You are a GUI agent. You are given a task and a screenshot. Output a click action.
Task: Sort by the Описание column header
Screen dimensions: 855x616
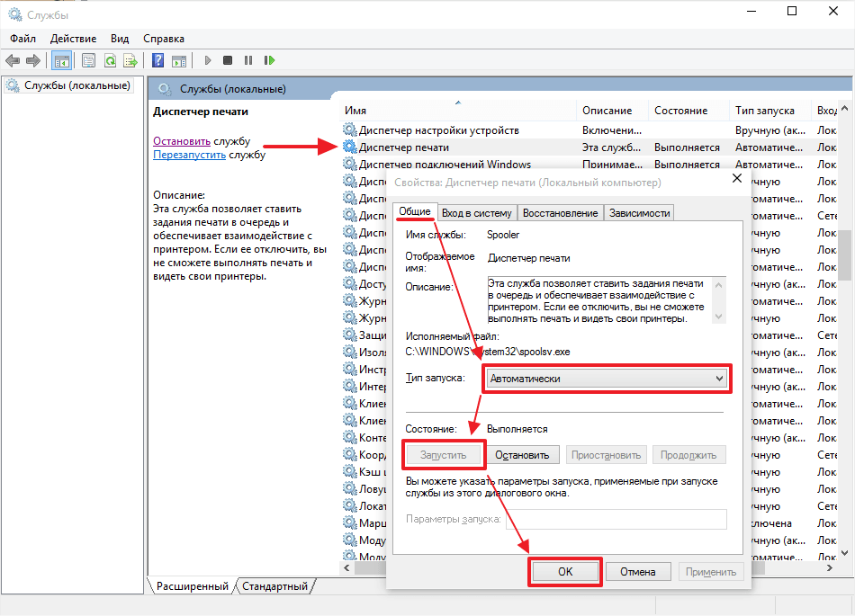(612, 110)
